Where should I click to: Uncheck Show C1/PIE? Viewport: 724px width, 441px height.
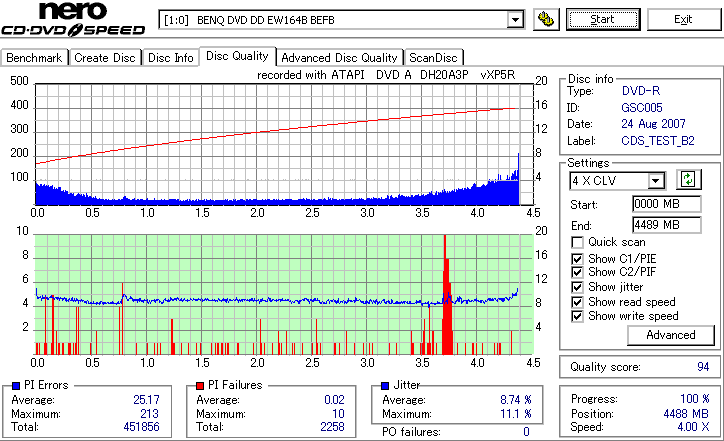[x=577, y=259]
